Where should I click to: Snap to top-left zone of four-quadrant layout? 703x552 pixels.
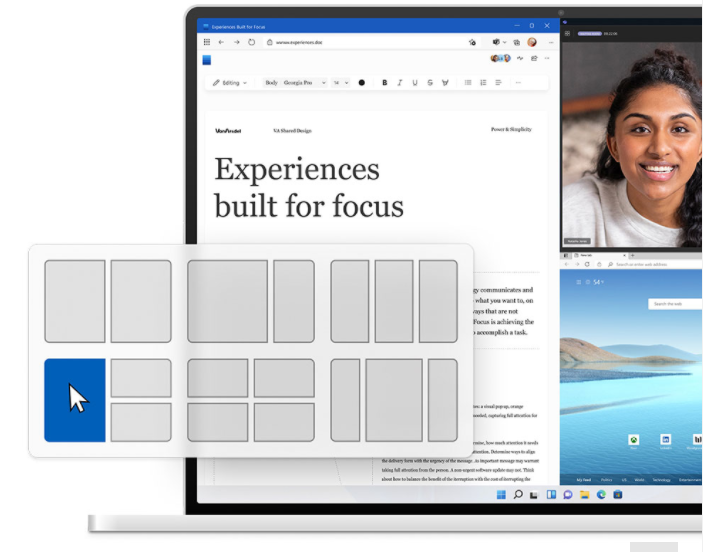coord(217,378)
